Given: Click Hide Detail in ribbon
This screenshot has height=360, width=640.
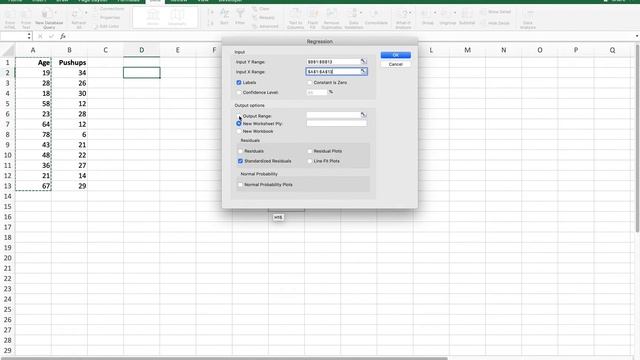Looking at the screenshot, I should pos(496,23).
